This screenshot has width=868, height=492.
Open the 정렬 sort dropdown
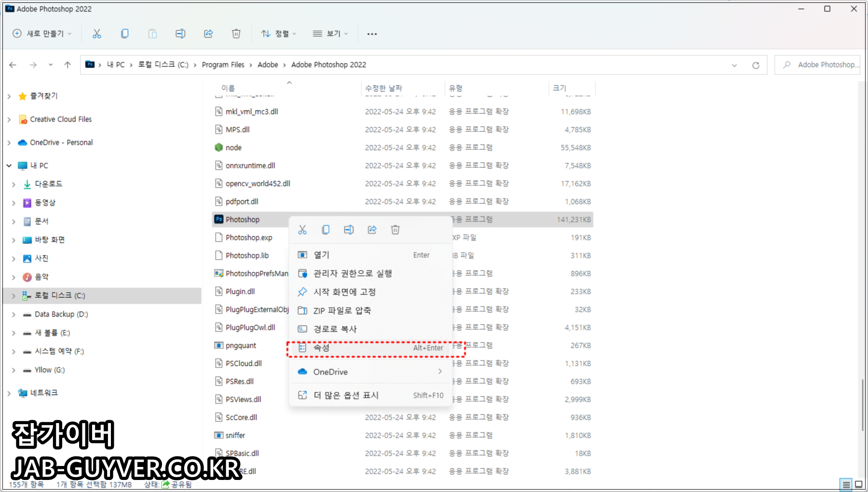coord(279,34)
